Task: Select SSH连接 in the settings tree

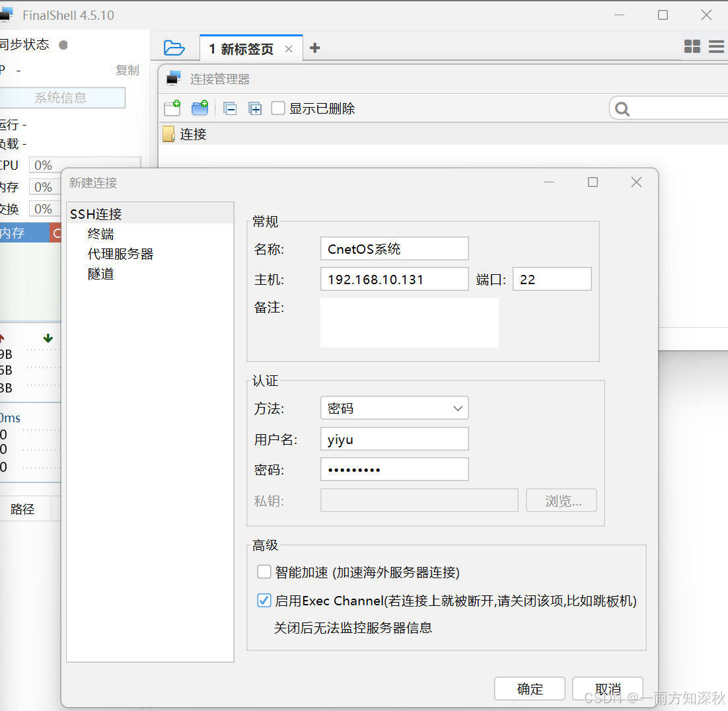Action: [x=150, y=213]
